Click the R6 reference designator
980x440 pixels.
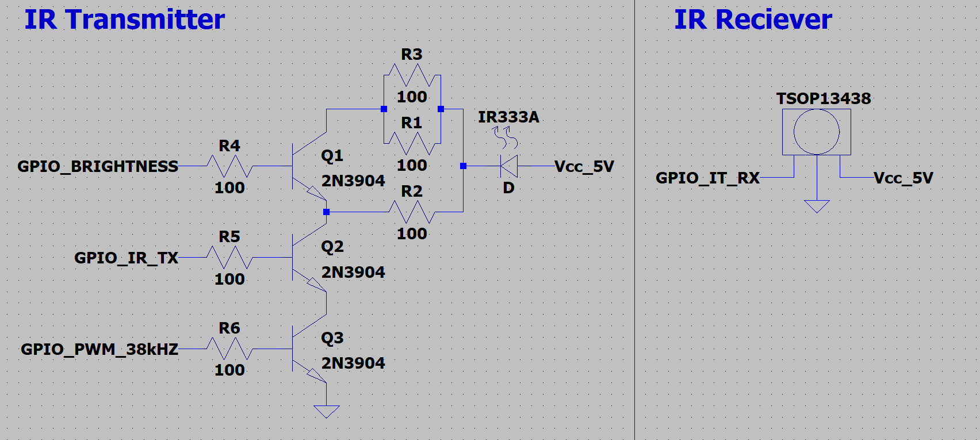229,328
